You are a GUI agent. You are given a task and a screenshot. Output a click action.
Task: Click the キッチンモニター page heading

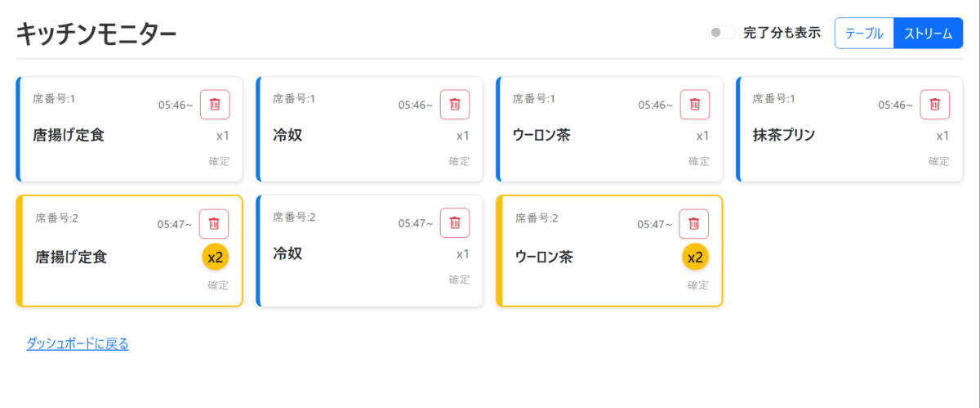pos(96,34)
